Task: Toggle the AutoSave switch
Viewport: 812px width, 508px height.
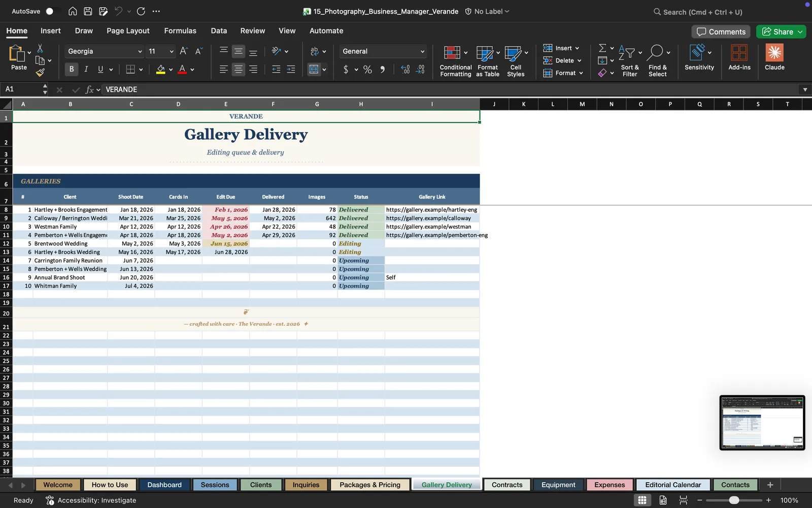Action: click(53, 11)
